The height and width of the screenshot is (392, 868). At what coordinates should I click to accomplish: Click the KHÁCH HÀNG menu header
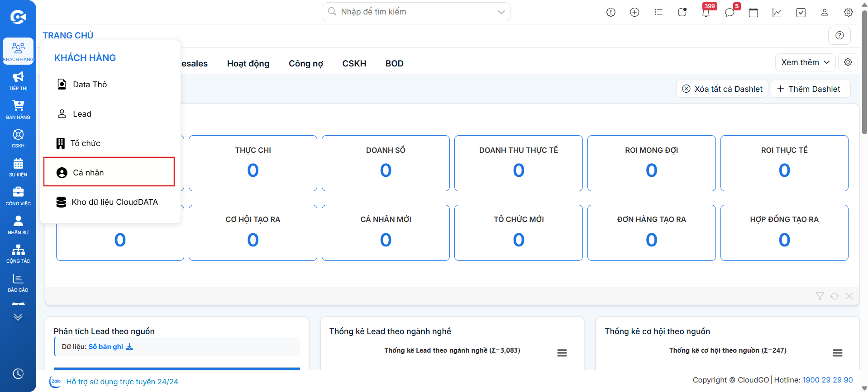pos(85,58)
